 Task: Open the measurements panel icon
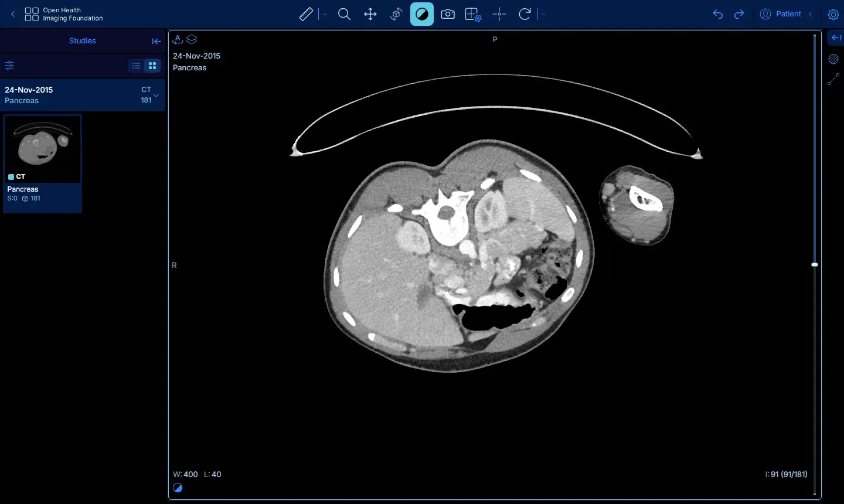tap(833, 80)
